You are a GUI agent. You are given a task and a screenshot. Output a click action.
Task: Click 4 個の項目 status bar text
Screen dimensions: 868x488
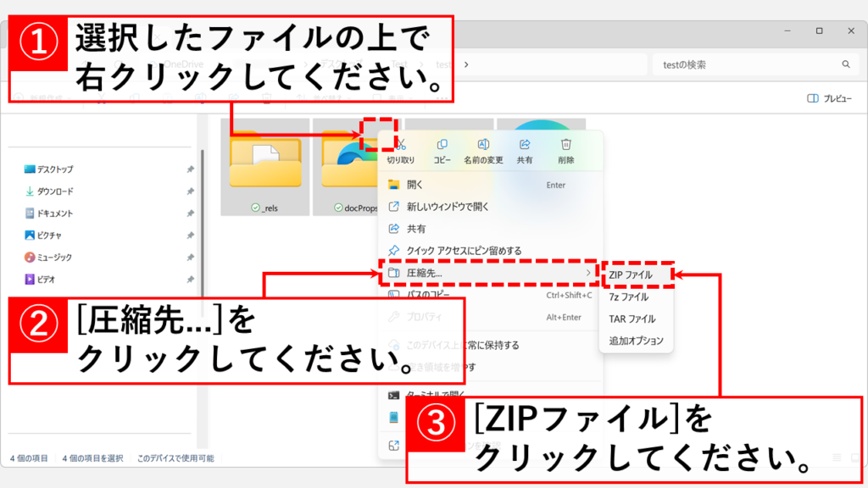coord(29,458)
